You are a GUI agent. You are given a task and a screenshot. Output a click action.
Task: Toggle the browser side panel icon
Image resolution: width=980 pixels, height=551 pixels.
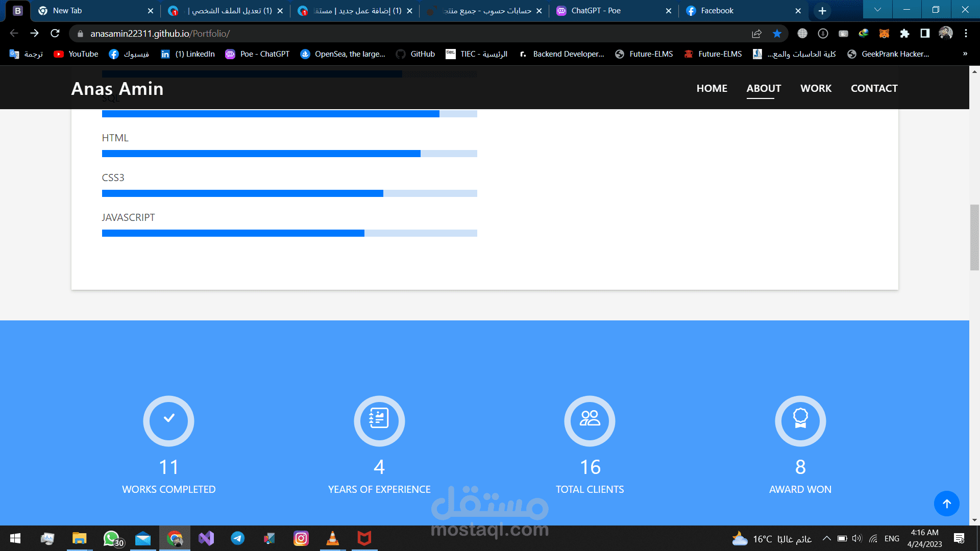[925, 34]
